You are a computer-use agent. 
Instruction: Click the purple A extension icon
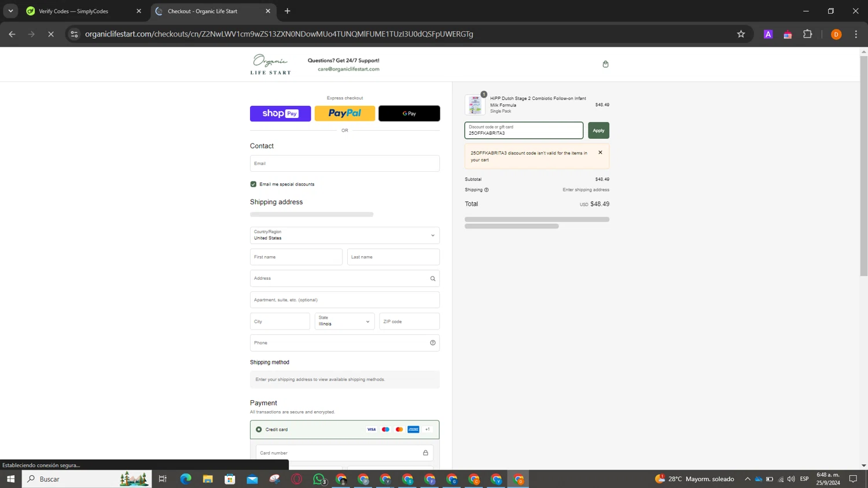768,34
